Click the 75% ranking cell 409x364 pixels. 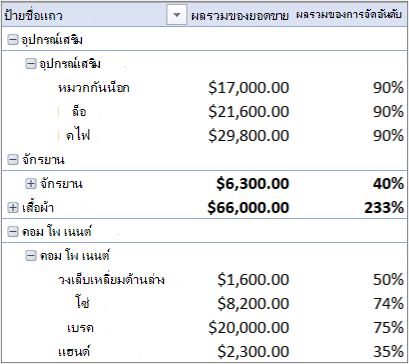coord(388,328)
